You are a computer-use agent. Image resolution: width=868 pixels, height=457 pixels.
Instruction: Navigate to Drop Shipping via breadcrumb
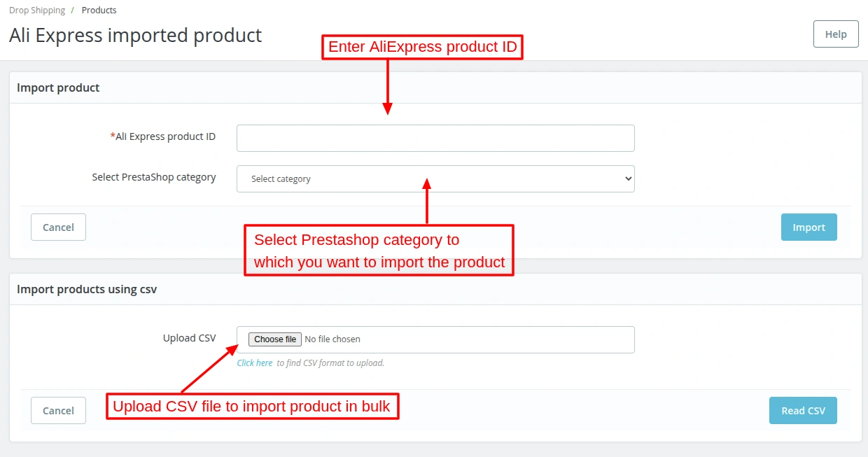pyautogui.click(x=36, y=10)
